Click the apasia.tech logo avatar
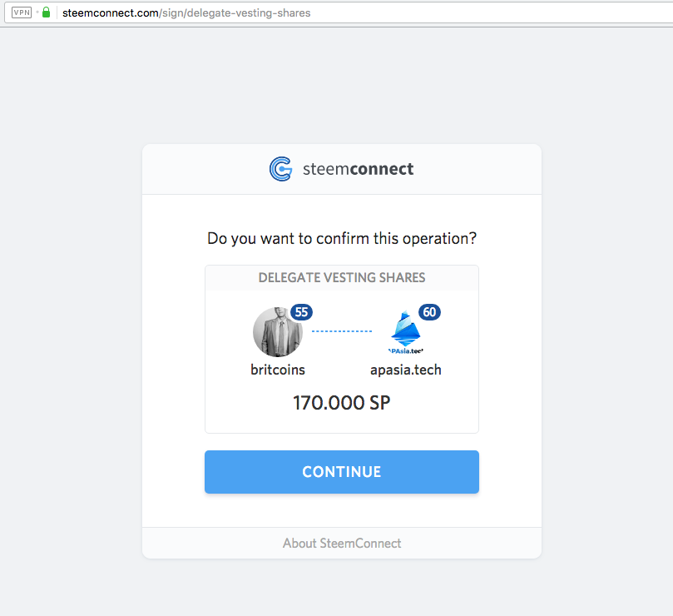The image size is (673, 616). click(x=406, y=332)
